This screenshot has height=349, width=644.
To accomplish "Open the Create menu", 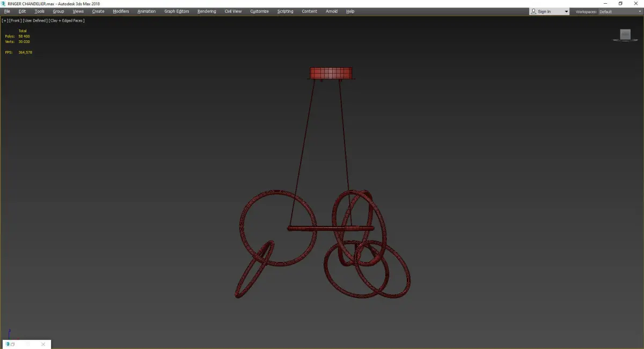I will click(x=98, y=11).
